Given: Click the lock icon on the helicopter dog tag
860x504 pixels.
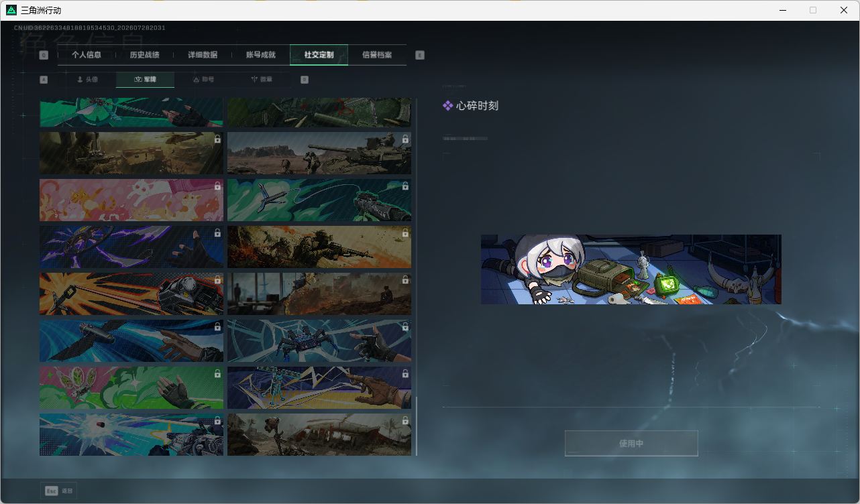Looking at the screenshot, I should point(217,139).
